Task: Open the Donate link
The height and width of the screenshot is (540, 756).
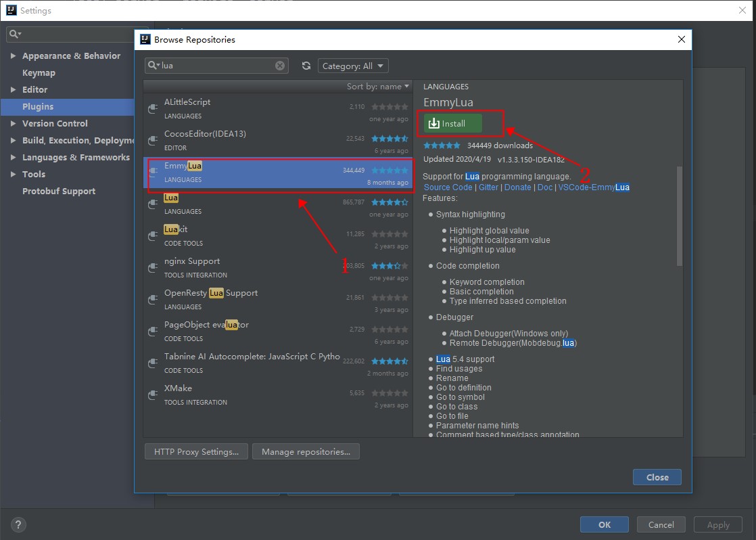Action: coord(518,187)
